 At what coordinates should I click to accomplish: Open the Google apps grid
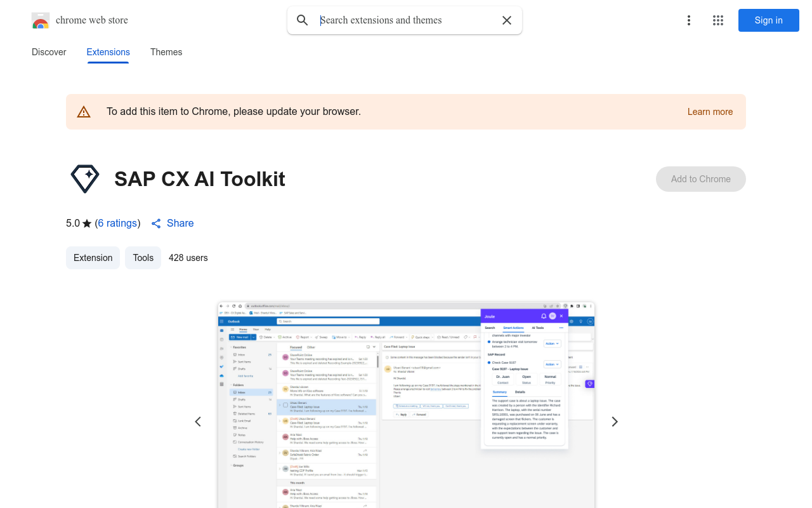(x=718, y=20)
